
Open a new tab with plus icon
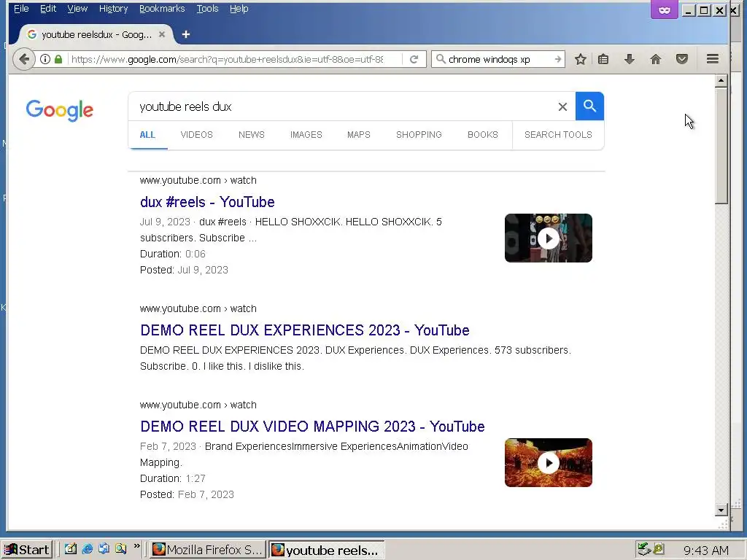point(186,34)
